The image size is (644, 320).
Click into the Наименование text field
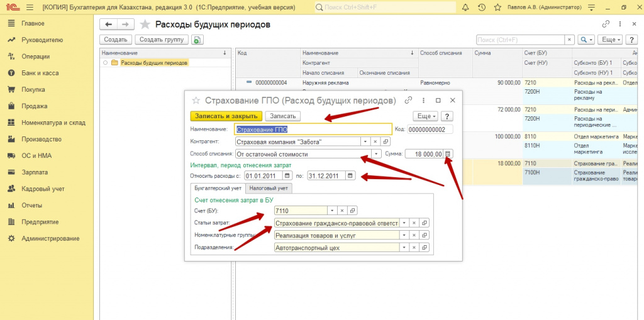pyautogui.click(x=313, y=129)
